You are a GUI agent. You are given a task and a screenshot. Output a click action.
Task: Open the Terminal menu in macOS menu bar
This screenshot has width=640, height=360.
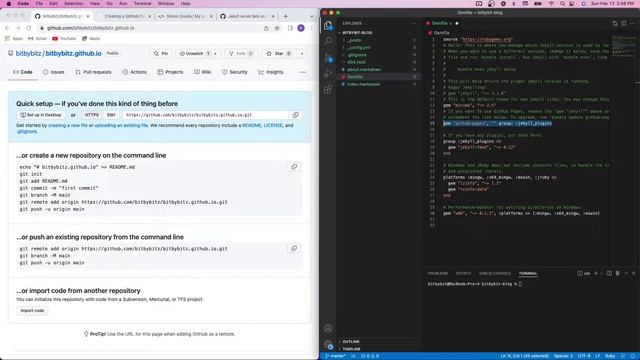(x=142, y=4)
